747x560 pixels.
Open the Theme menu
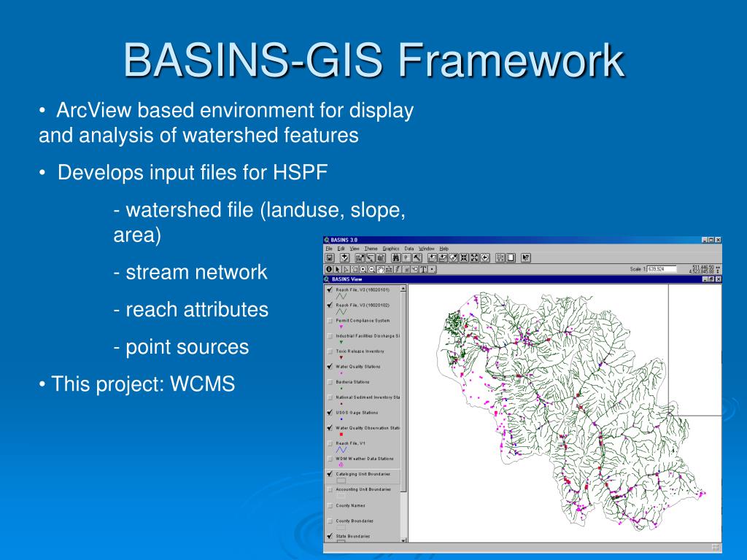371,249
